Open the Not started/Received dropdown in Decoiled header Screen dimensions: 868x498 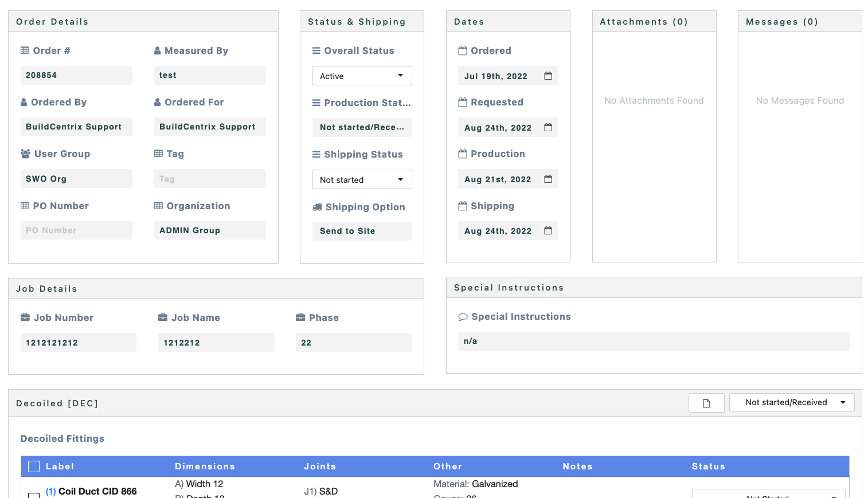point(791,402)
